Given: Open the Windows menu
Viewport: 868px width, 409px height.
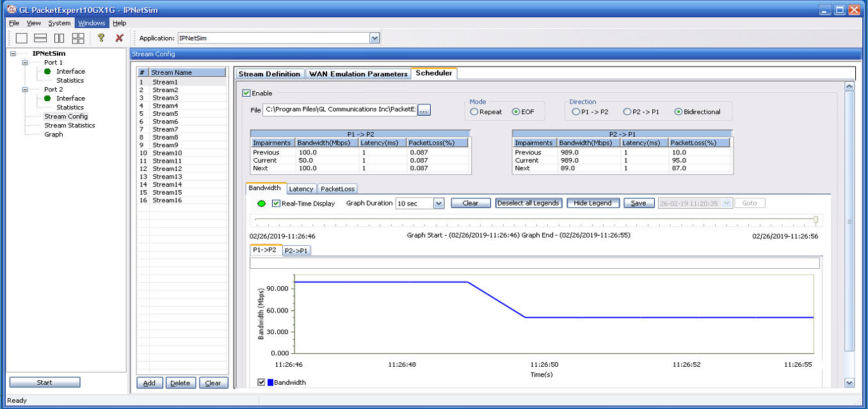Looking at the screenshot, I should 92,23.
